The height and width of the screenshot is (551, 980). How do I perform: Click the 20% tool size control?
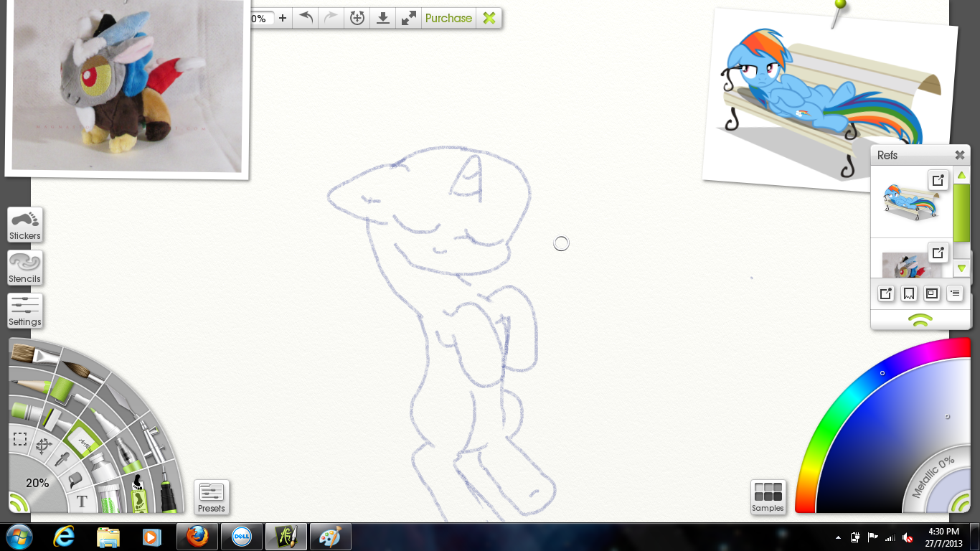click(37, 483)
